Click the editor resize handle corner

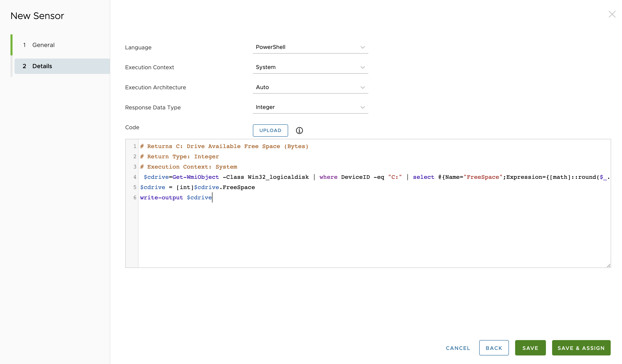(x=609, y=265)
